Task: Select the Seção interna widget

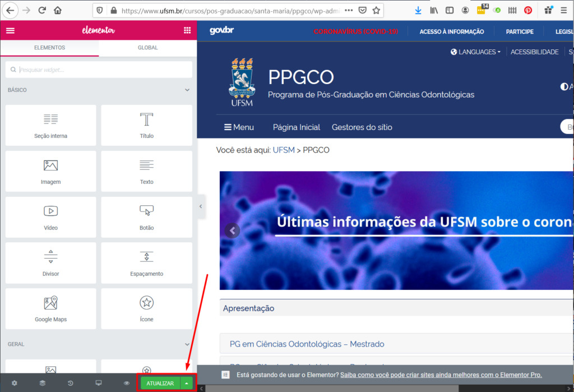Action: [50, 125]
